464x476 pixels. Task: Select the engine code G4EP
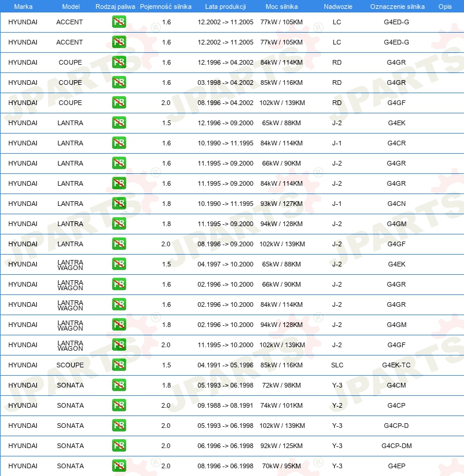(x=396, y=466)
